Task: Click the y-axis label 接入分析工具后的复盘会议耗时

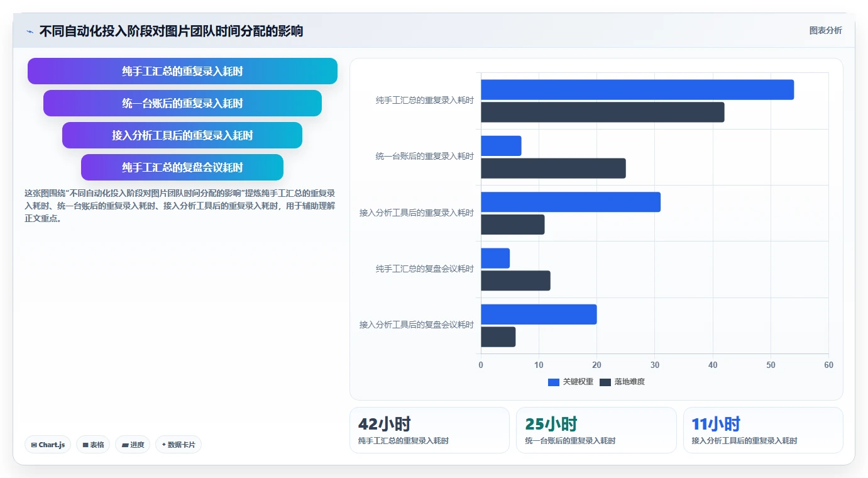Action: [417, 325]
